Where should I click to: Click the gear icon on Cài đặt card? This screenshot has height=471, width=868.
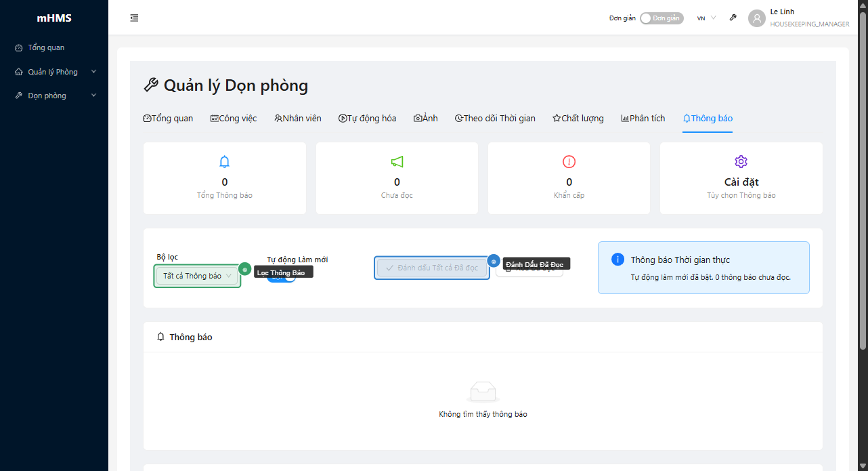(741, 161)
